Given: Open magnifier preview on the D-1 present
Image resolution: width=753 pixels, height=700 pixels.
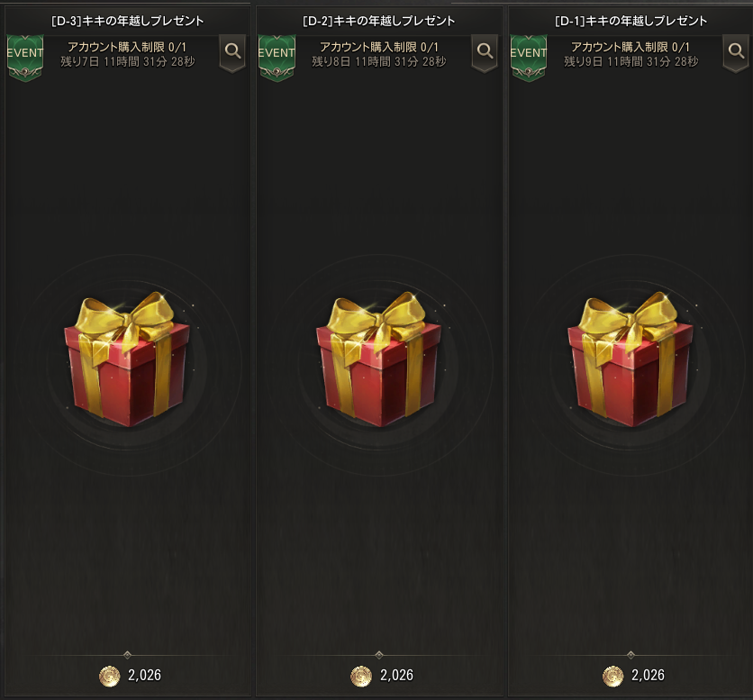Looking at the screenshot, I should pyautogui.click(x=736, y=52).
